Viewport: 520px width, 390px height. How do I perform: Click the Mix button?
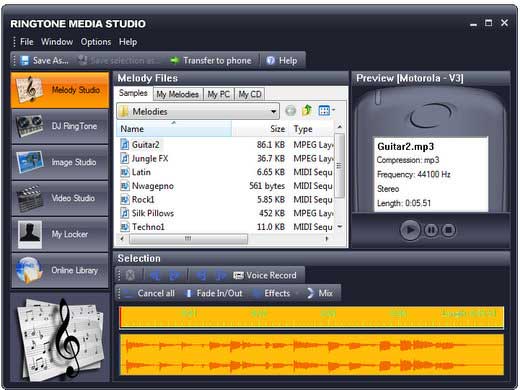pyautogui.click(x=320, y=293)
